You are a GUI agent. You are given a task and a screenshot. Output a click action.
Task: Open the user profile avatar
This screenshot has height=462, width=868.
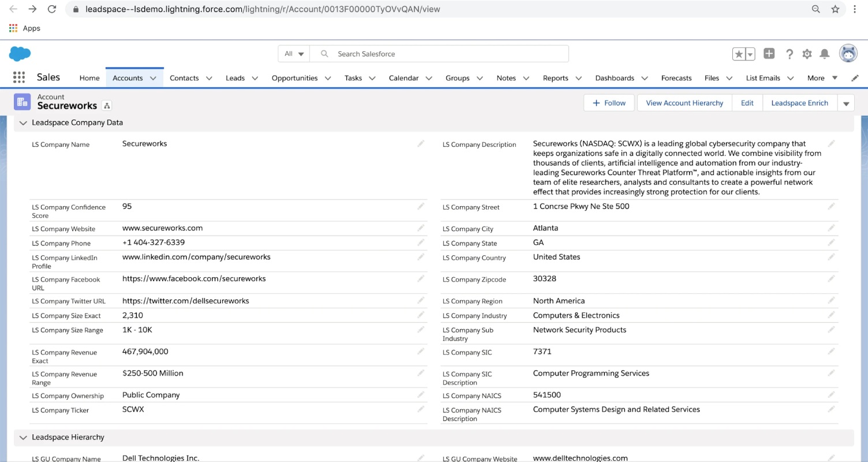848,54
